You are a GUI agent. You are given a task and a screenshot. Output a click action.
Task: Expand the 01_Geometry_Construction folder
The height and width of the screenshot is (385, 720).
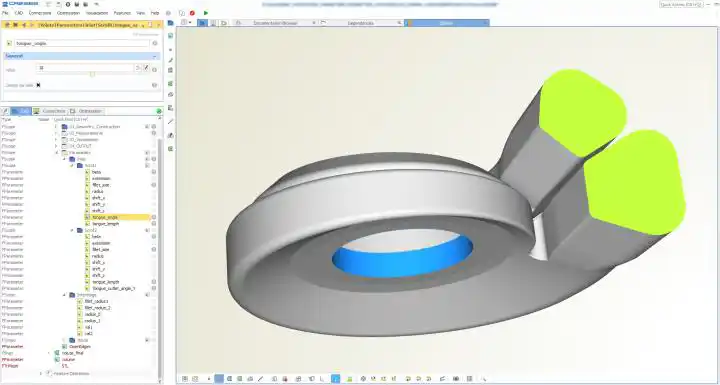tap(56, 126)
